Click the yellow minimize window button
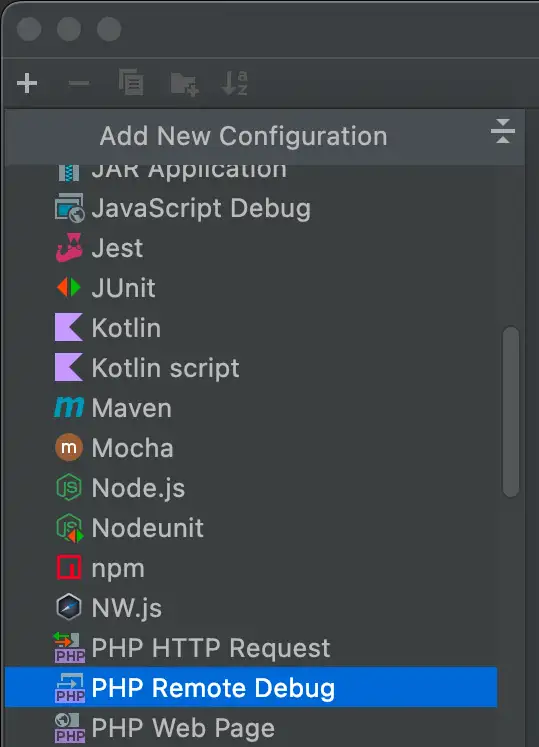The image size is (539, 747). [x=69, y=29]
